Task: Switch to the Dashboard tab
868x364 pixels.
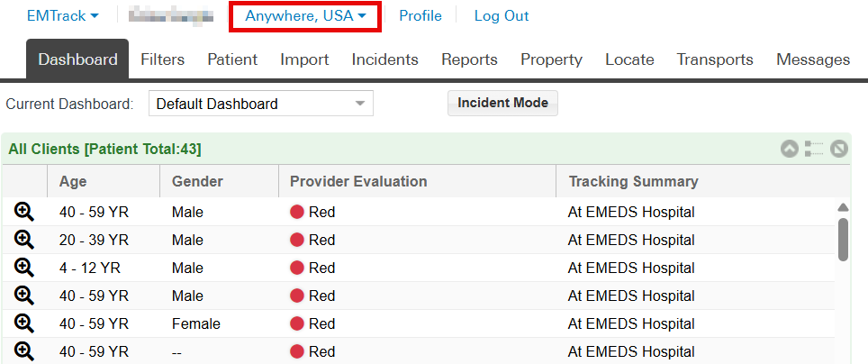Action: 77,59
